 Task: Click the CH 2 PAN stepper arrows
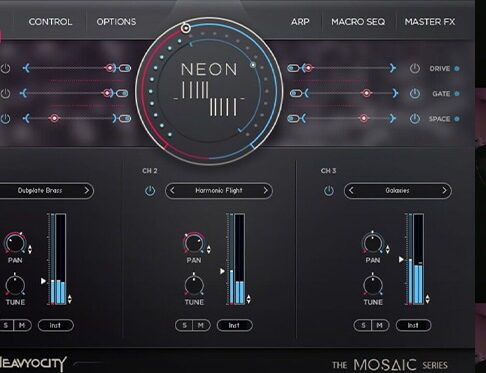point(209,249)
